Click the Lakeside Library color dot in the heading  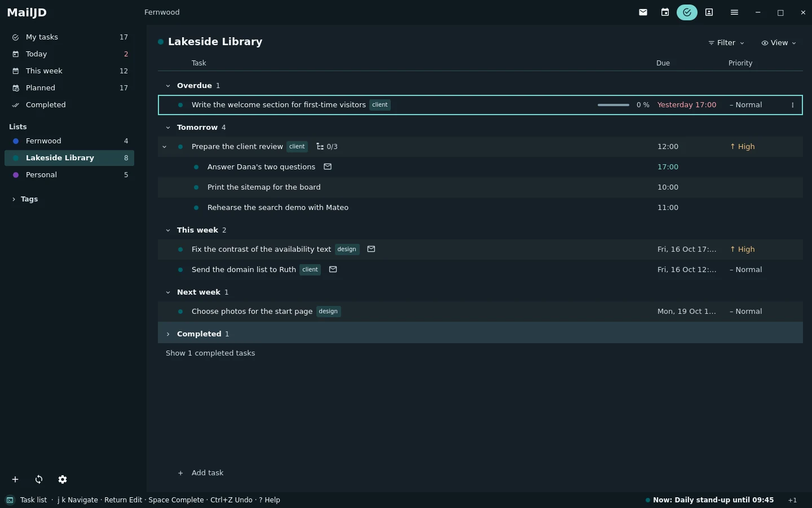[x=161, y=42]
